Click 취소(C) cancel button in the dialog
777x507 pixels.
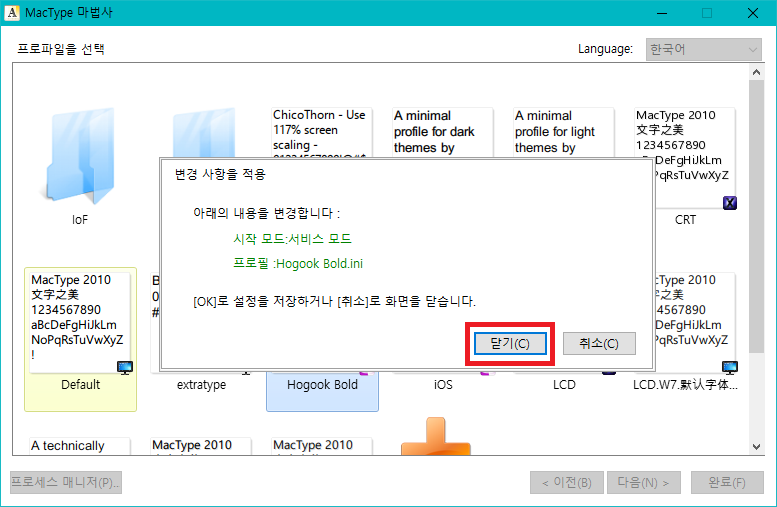[599, 343]
